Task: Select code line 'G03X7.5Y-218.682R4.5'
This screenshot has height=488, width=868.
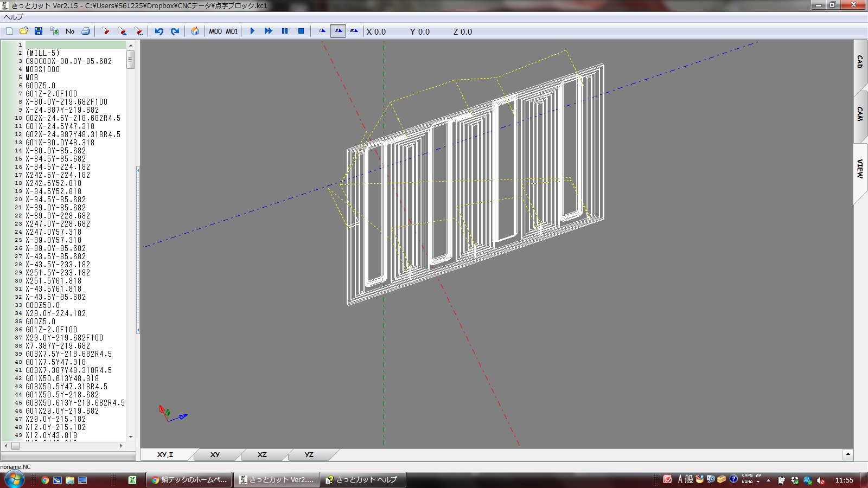Action: tap(69, 354)
